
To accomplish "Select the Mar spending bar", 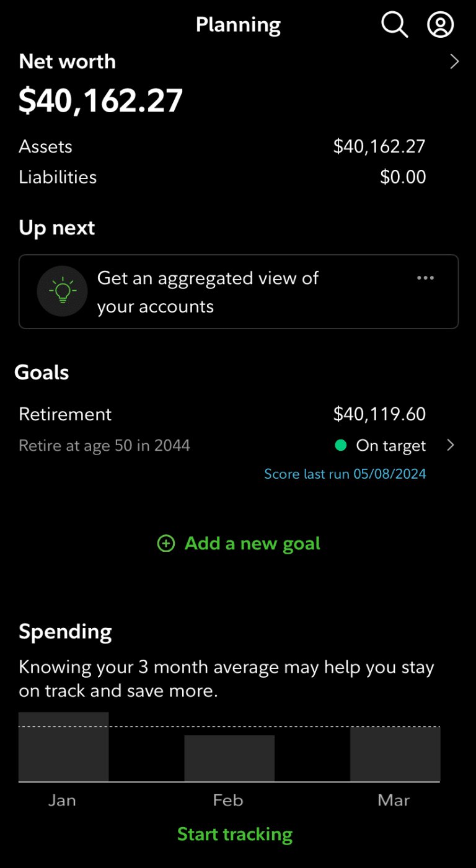I will [395, 754].
